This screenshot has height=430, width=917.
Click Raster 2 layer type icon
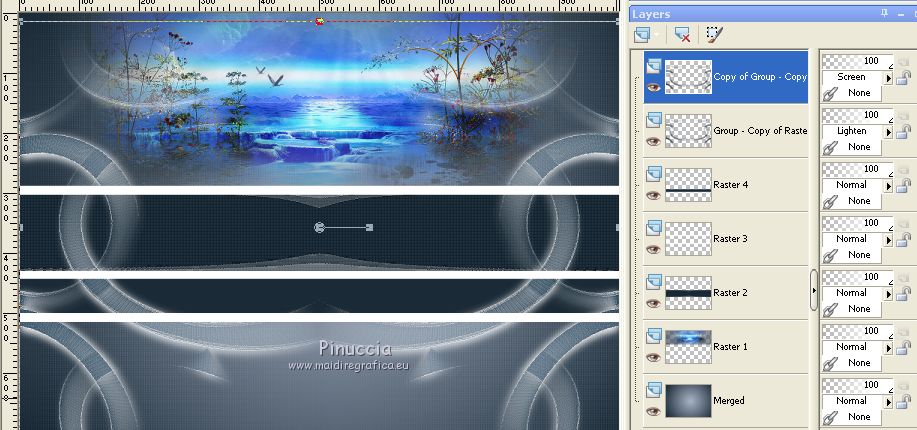coord(654,283)
